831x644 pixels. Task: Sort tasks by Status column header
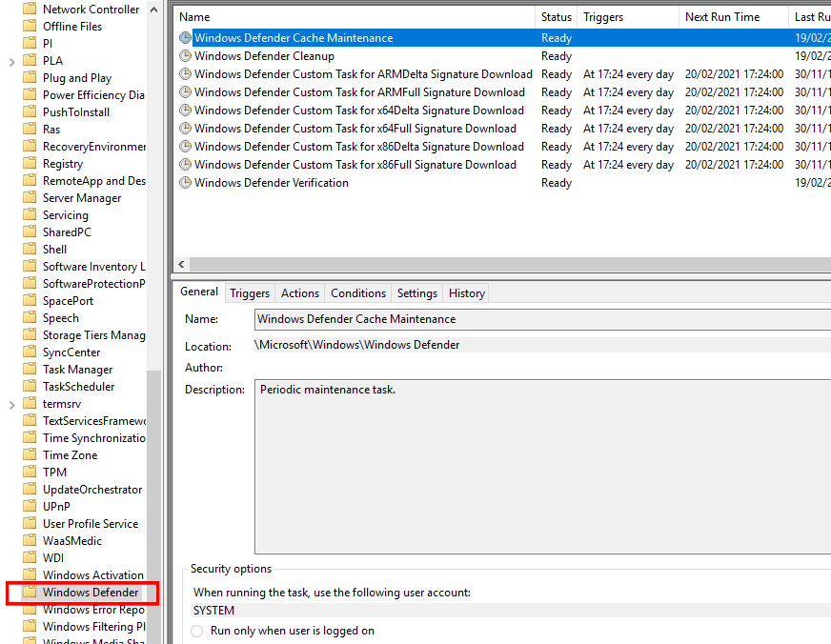click(x=557, y=17)
